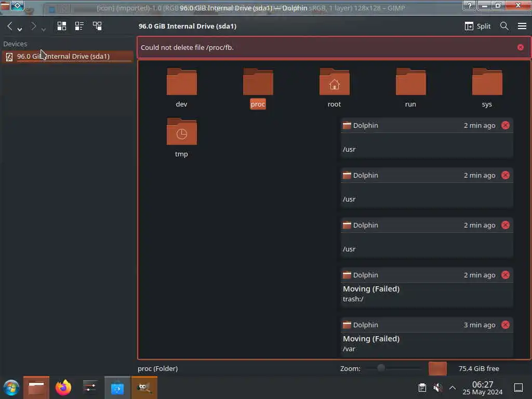This screenshot has height=399, width=532.
Task: Click the Dolphin window menu icon
Action: [x=5, y=5]
